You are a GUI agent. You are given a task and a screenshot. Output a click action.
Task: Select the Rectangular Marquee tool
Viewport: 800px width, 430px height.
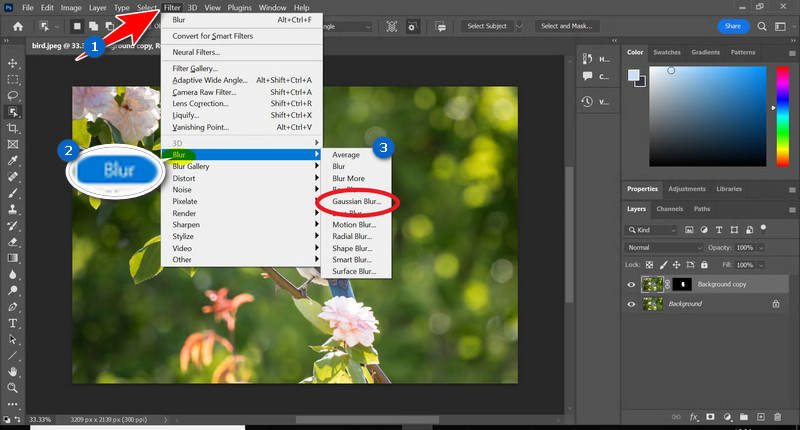13,80
